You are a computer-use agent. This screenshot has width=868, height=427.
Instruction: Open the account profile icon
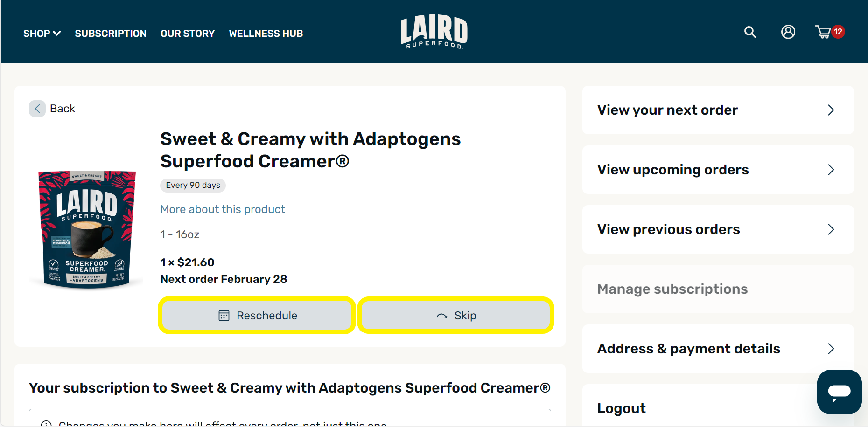click(788, 32)
